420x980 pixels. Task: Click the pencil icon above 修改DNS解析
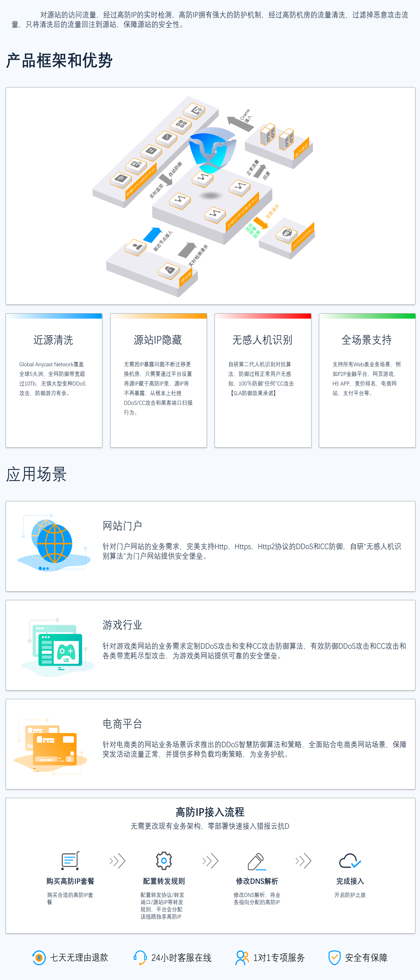pos(257,861)
